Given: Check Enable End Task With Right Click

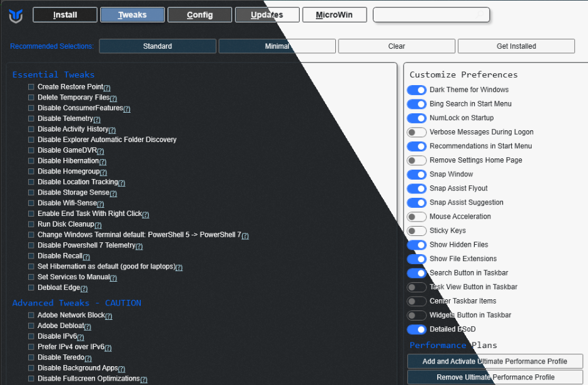Looking at the screenshot, I should pyautogui.click(x=31, y=213).
